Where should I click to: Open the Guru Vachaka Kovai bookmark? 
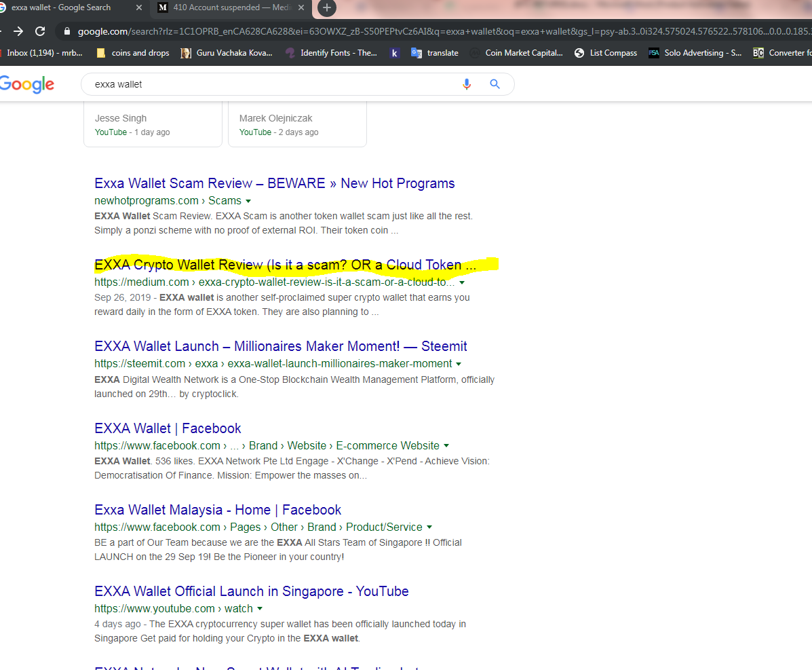coord(227,53)
